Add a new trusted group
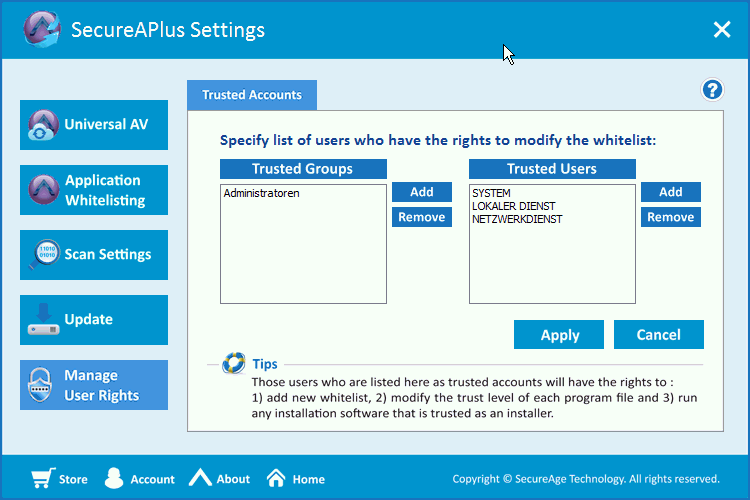 (x=421, y=192)
